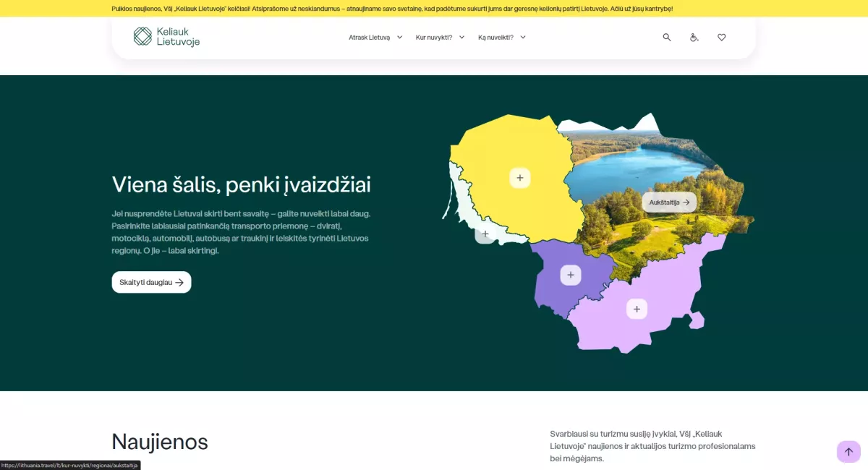868x470 pixels.
Task: Select the Aukštaitija region label on the map
Action: tap(669, 202)
